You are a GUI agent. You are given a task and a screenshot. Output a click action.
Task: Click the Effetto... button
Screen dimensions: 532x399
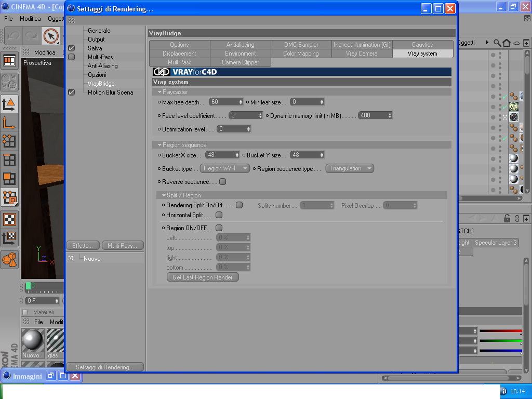pos(83,245)
